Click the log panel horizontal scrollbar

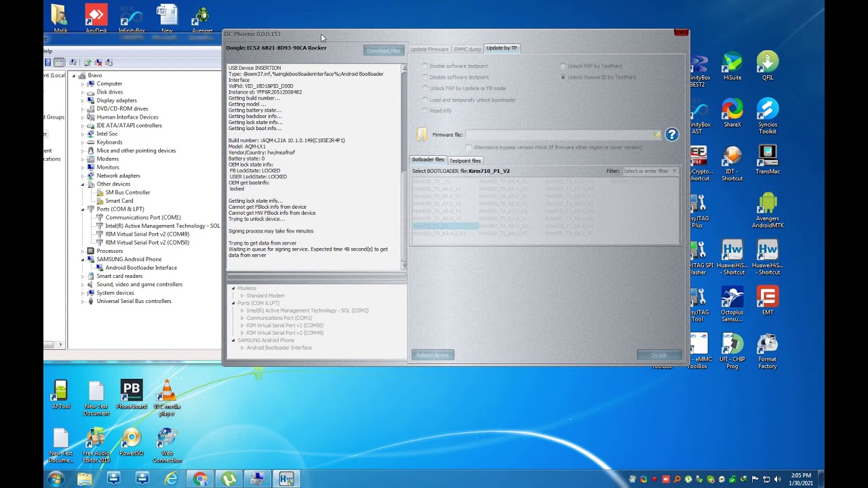tap(316, 277)
